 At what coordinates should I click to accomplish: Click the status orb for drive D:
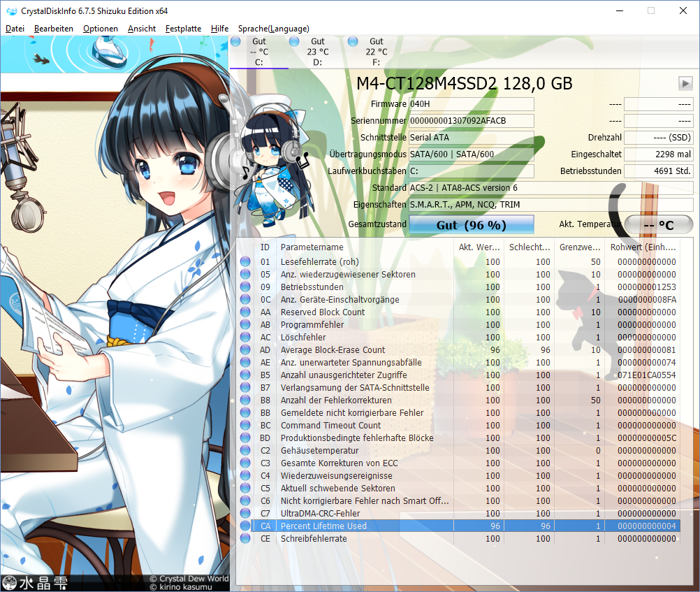[294, 41]
